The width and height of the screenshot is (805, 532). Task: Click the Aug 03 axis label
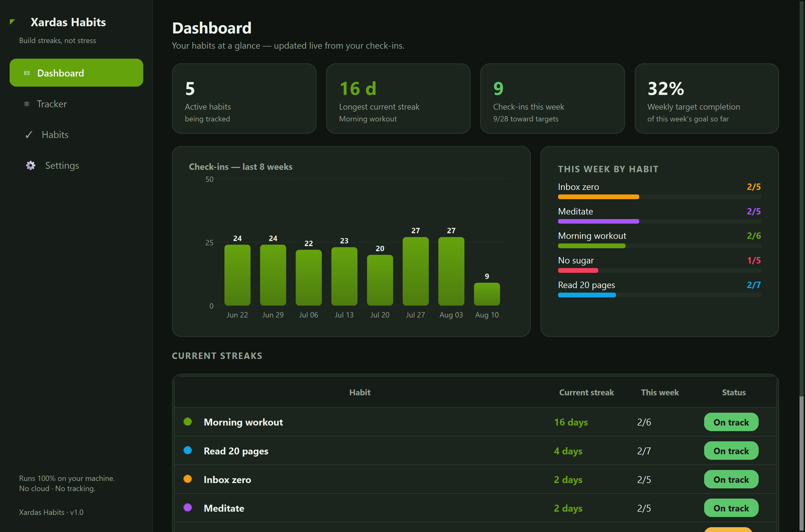coord(451,315)
